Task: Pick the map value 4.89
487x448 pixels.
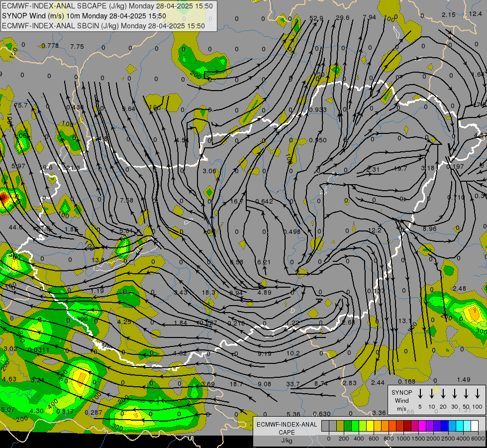Action: [x=265, y=293]
